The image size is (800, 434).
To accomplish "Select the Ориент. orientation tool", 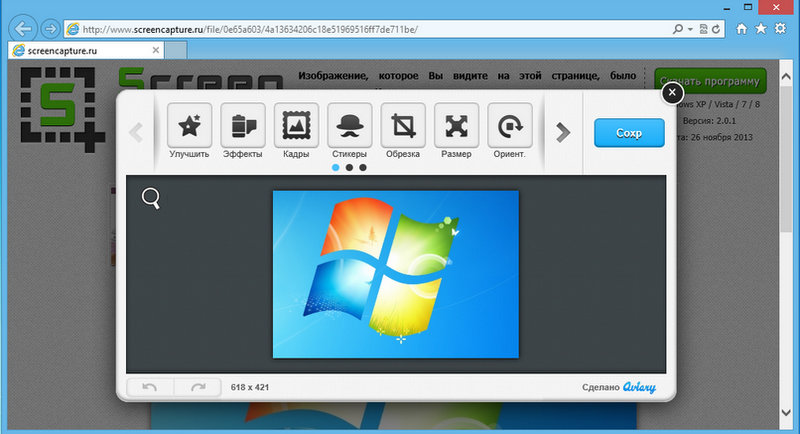I will (x=510, y=126).
